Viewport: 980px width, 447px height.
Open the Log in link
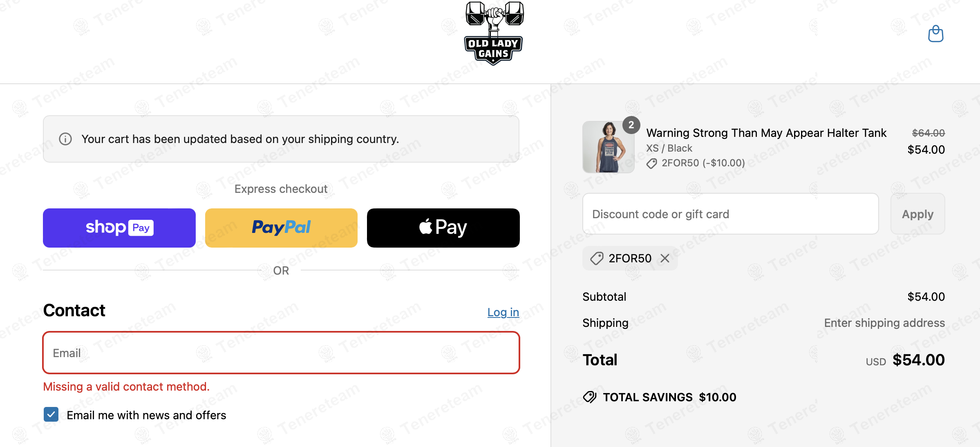coord(503,312)
